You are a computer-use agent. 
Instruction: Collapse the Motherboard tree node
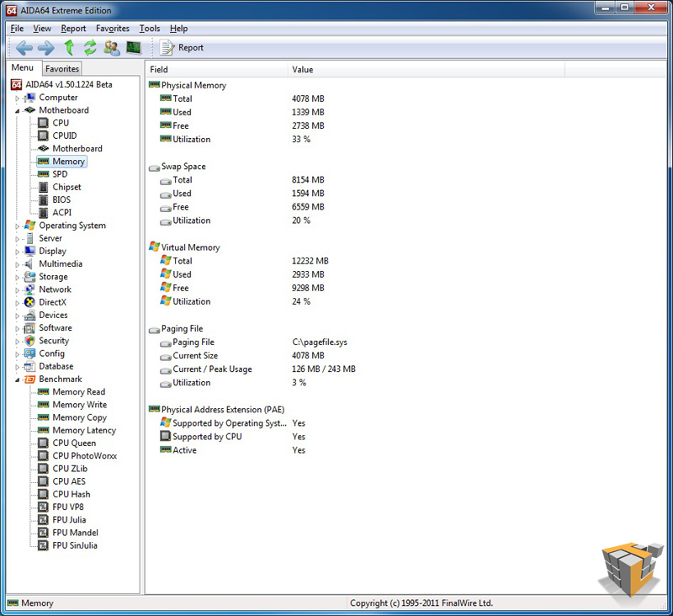click(x=17, y=111)
